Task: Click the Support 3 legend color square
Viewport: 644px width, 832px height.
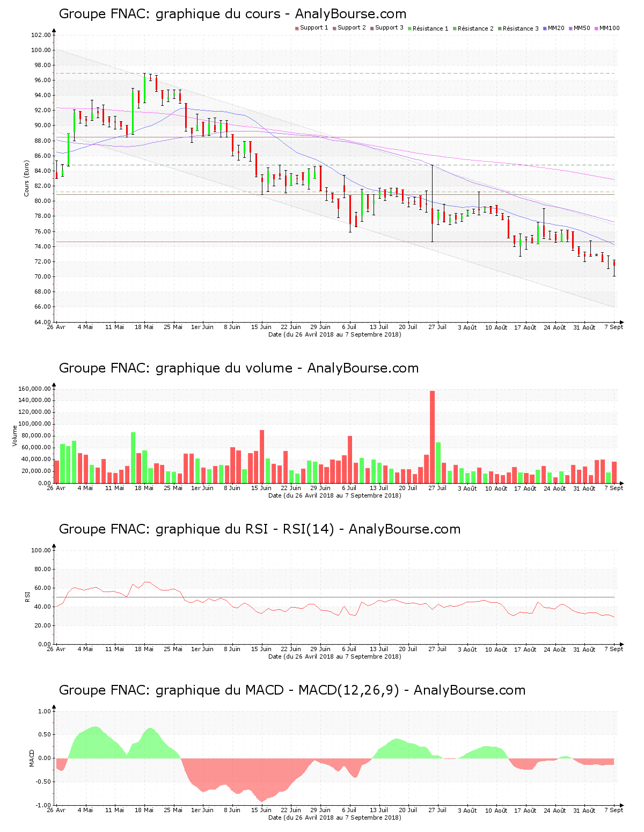Action: (372, 28)
